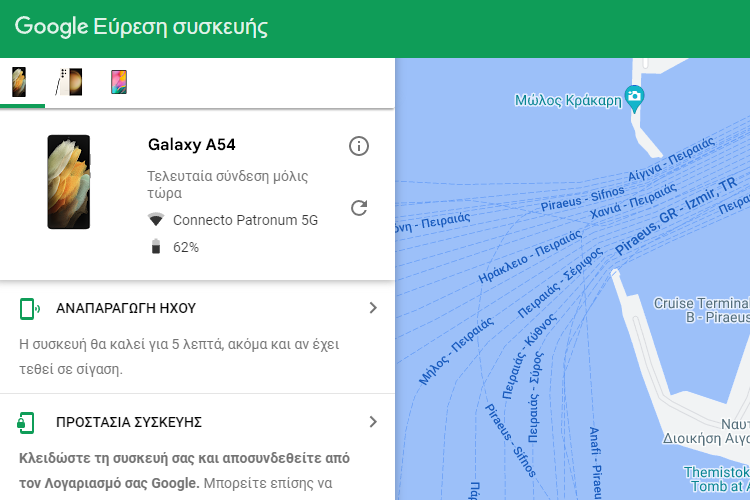The width and height of the screenshot is (750, 500).
Task: Click the Anafi - Piraeus route label
Action: pyautogui.click(x=596, y=463)
